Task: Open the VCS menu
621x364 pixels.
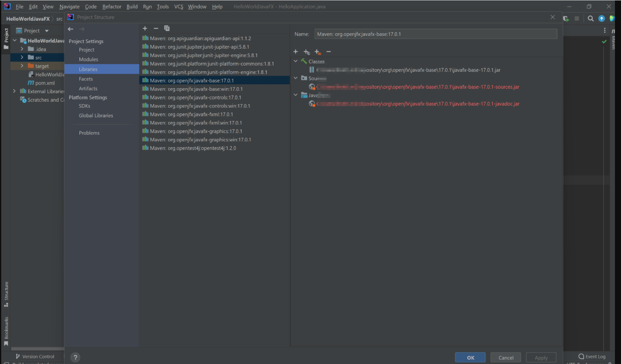Action: pyautogui.click(x=179, y=6)
